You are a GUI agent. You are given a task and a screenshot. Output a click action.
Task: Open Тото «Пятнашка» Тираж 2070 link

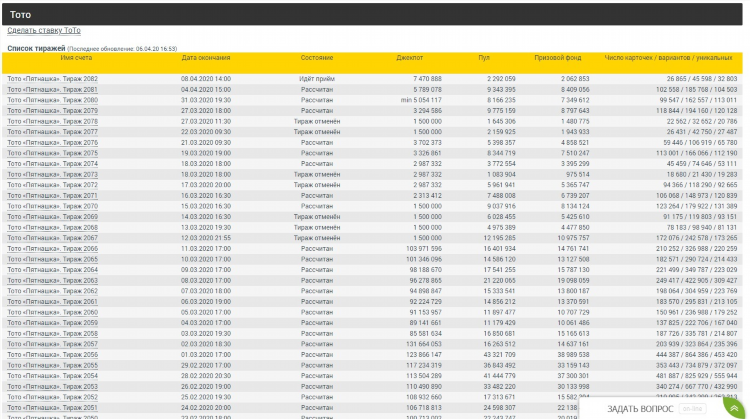(53, 206)
